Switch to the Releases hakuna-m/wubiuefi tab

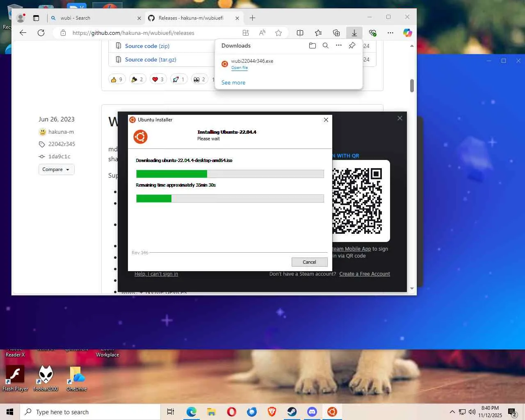click(194, 18)
